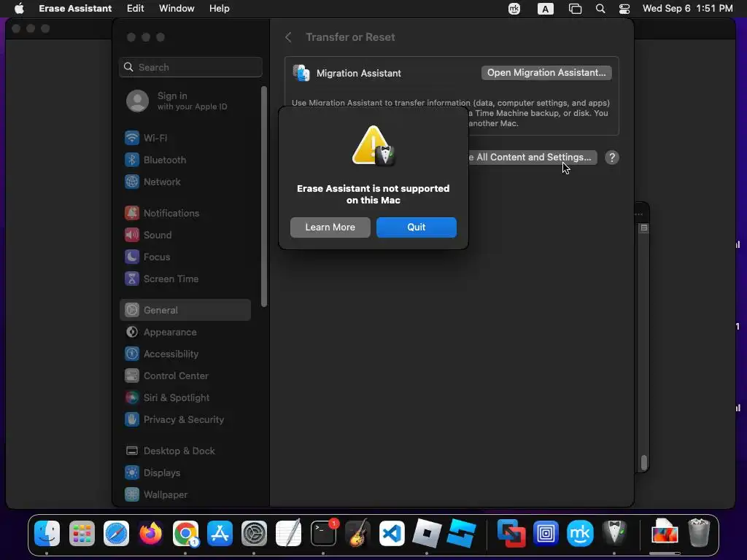Image resolution: width=747 pixels, height=560 pixels.
Task: Open the Screen Time settings icon
Action: pyautogui.click(x=132, y=279)
